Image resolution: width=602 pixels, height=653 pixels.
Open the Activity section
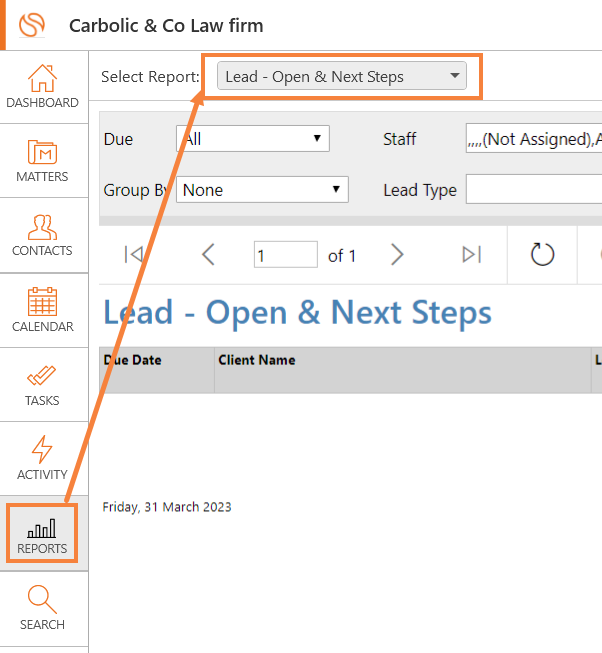click(x=42, y=458)
